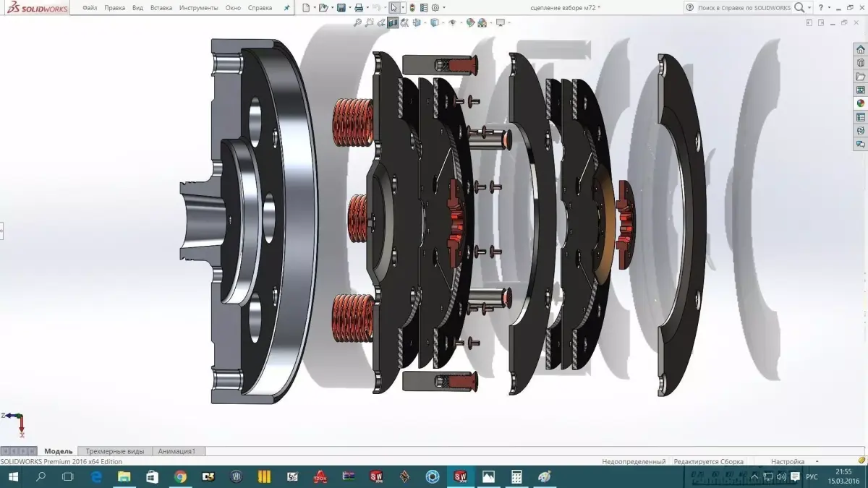Click the Rebuild traffic light icon
Viewport: 868px width, 488px height.
(x=412, y=8)
